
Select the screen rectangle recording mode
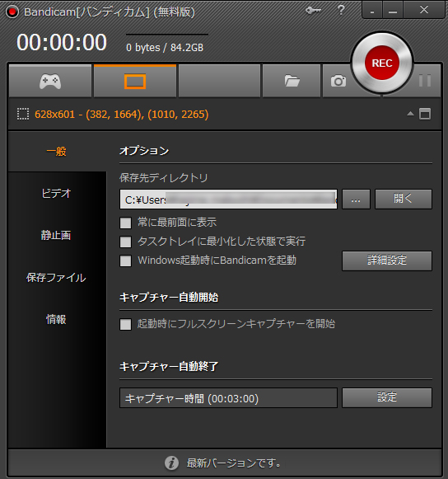(x=135, y=82)
